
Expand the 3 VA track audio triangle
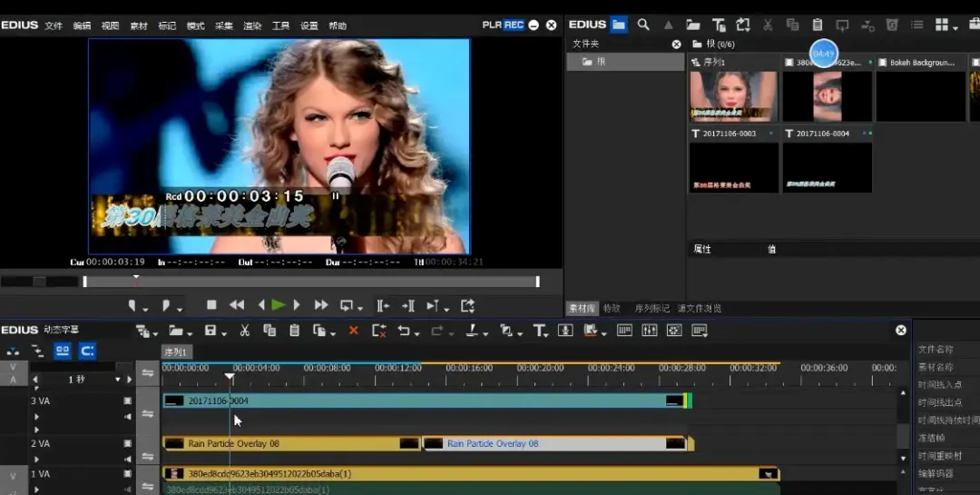[37, 416]
